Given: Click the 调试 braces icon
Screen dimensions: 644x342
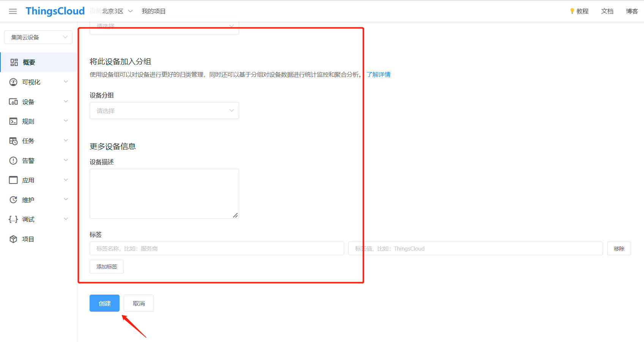Looking at the screenshot, I should (13, 220).
